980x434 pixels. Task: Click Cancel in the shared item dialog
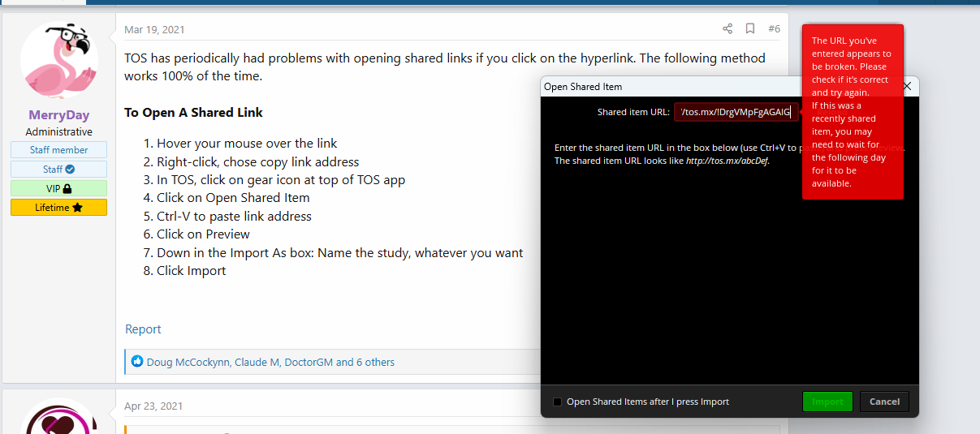click(884, 402)
